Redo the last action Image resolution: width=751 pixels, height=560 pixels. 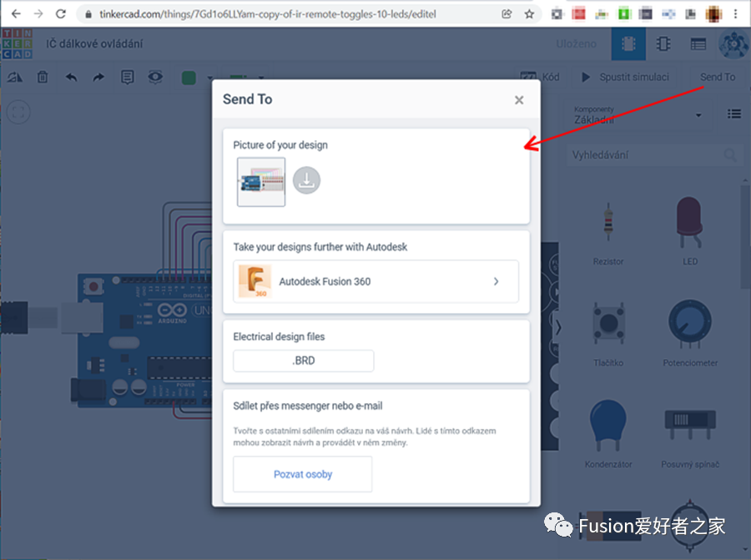[98, 77]
